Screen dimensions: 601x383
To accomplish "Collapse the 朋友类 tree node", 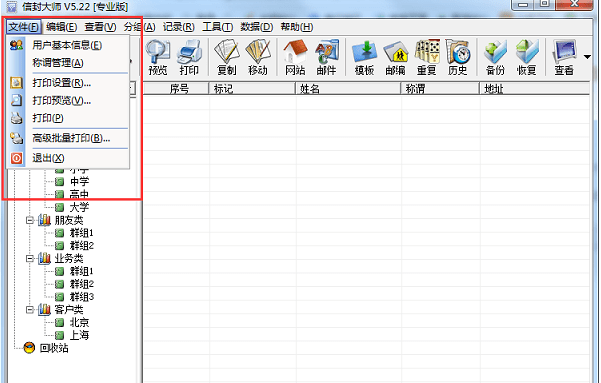I will coord(30,220).
